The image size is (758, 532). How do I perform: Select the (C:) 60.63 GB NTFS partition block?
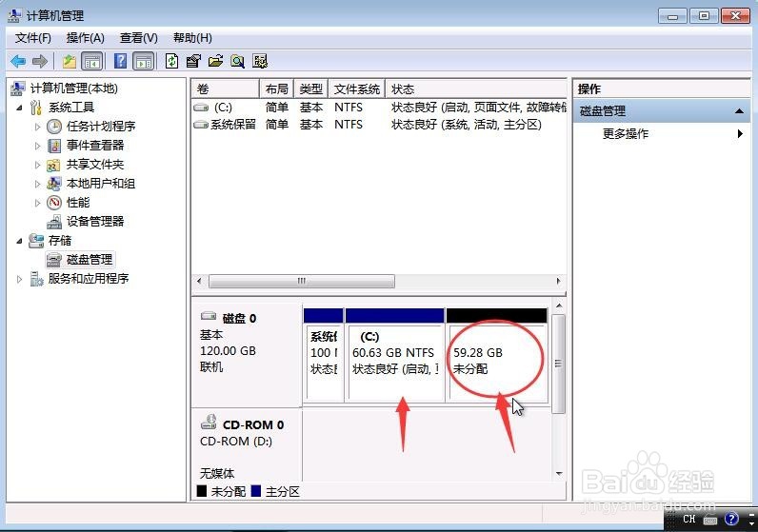(x=395, y=355)
